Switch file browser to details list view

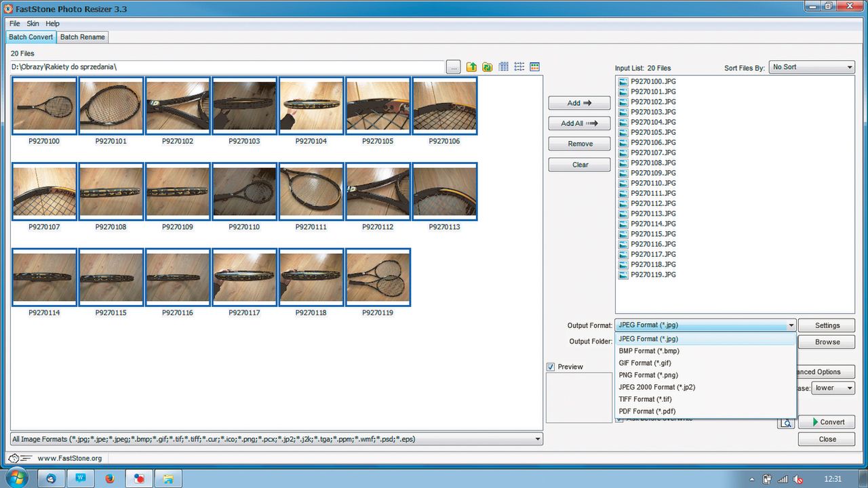tap(503, 67)
